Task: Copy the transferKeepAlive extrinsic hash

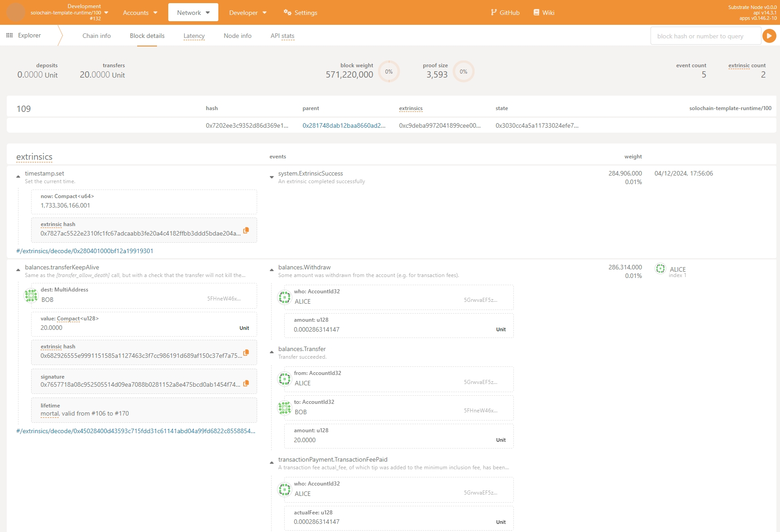Action: pos(246,353)
